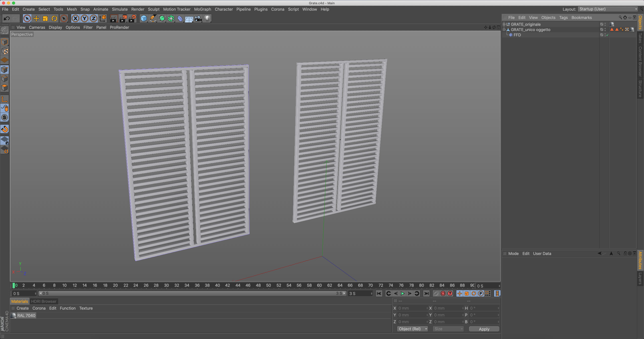Screen dimensions: 644x339
Task: Open the Edit Render Settings icon
Action: (132, 18)
